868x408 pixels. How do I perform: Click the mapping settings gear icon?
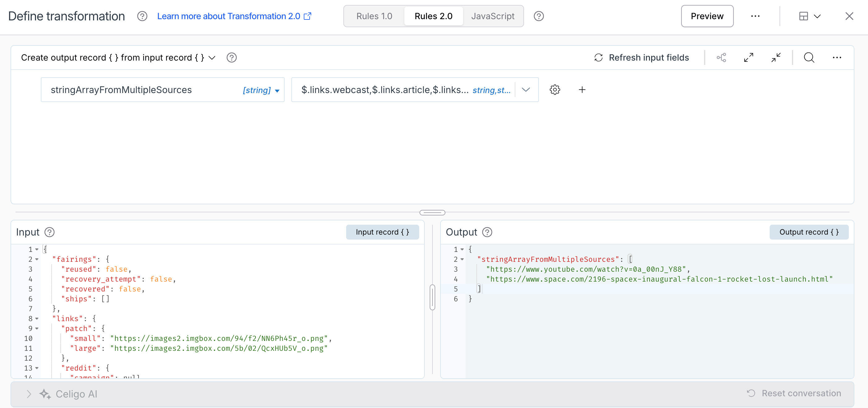555,90
